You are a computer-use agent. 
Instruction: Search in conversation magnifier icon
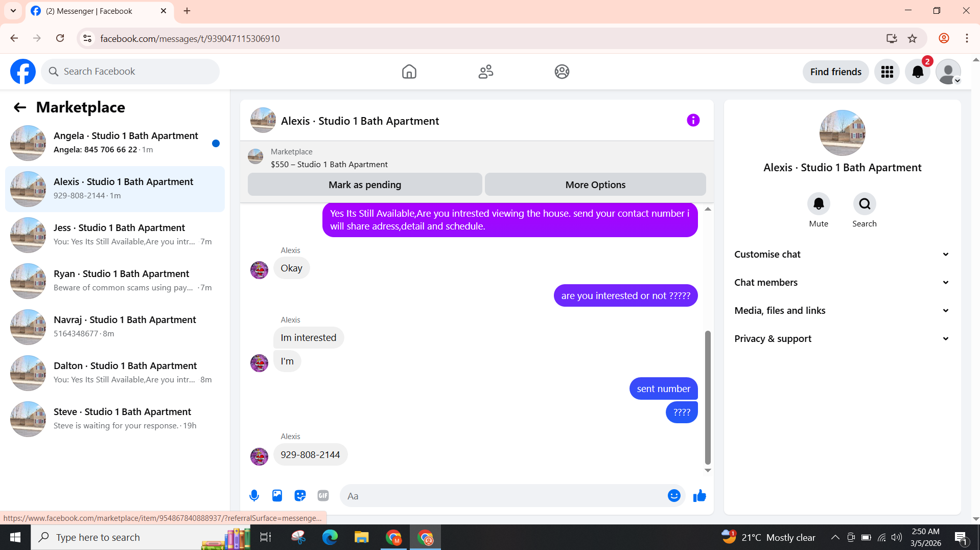coord(865,204)
